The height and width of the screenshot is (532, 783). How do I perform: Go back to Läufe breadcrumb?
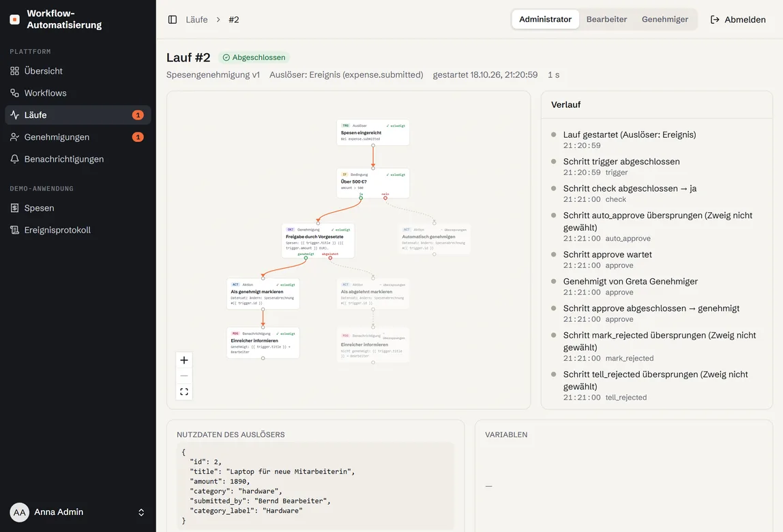tap(196, 20)
